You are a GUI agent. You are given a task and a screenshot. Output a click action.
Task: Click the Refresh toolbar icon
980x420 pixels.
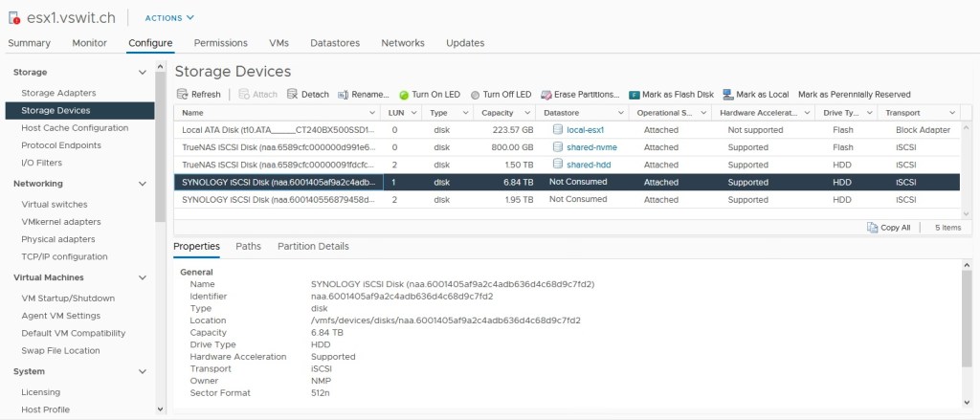pyautogui.click(x=183, y=95)
